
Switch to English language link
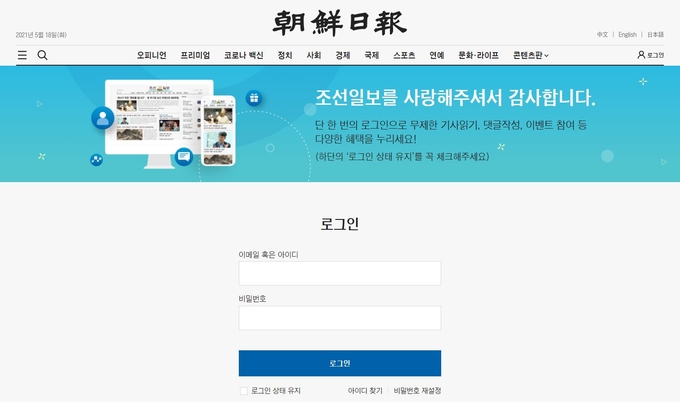627,34
